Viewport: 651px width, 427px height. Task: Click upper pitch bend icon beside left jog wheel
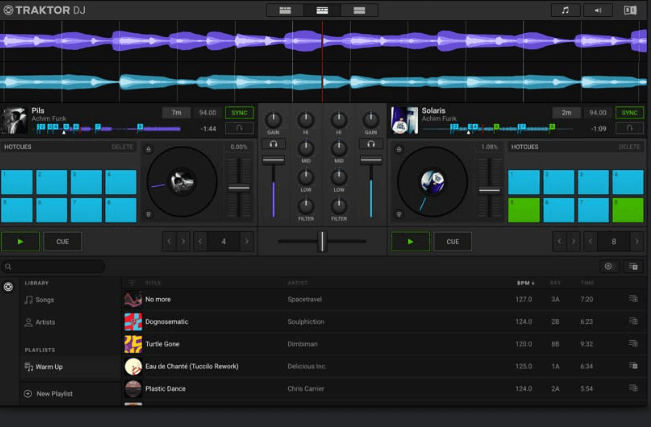click(149, 149)
